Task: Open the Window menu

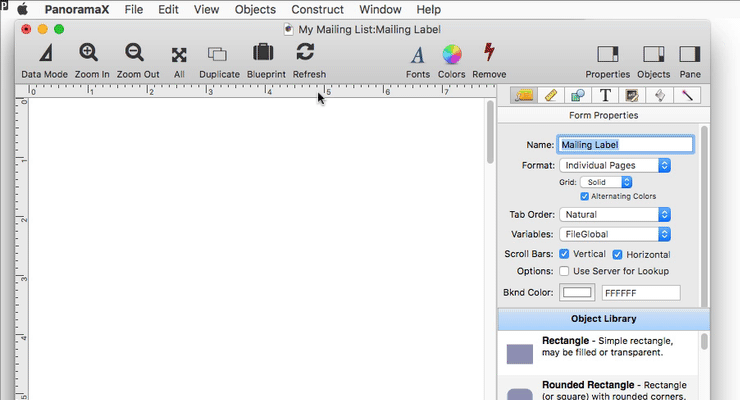Action: (x=380, y=9)
